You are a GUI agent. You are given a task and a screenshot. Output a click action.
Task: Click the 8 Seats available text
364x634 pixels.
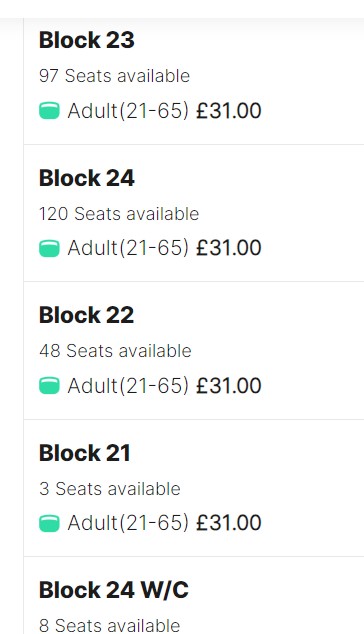tap(110, 625)
